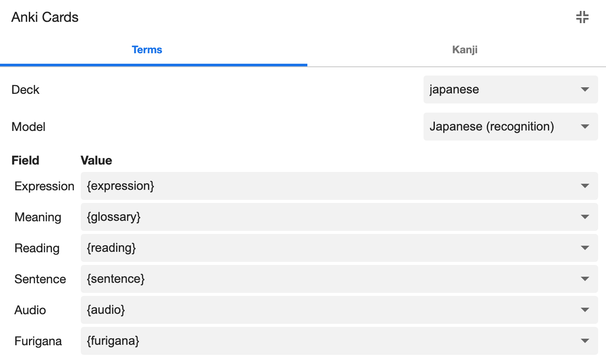
Task: Collapse the Anki Cards panel
Action: 582,17
